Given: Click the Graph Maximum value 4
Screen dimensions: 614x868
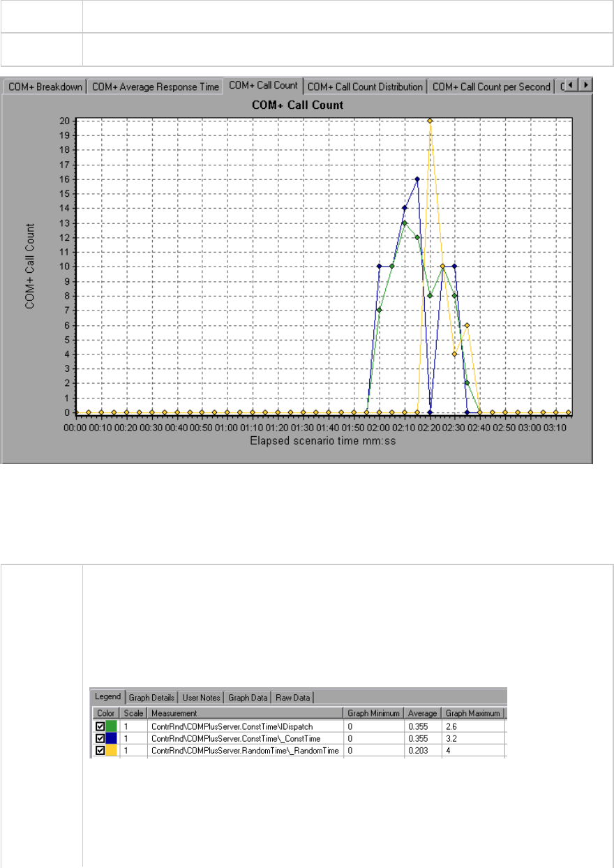Looking at the screenshot, I should click(448, 750).
